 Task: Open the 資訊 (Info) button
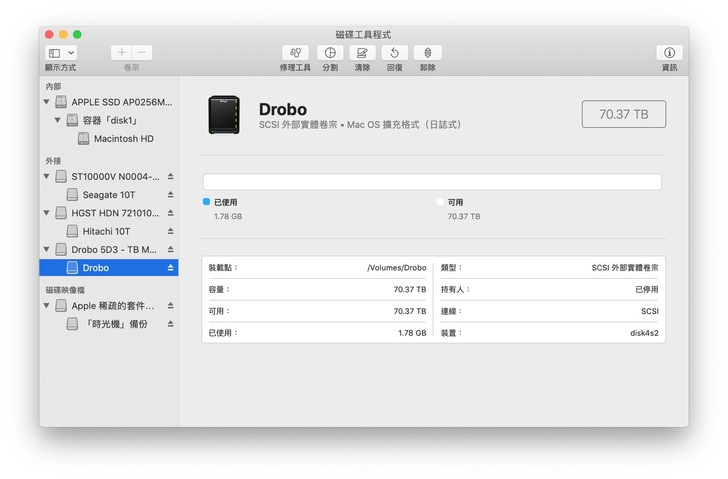(x=669, y=53)
